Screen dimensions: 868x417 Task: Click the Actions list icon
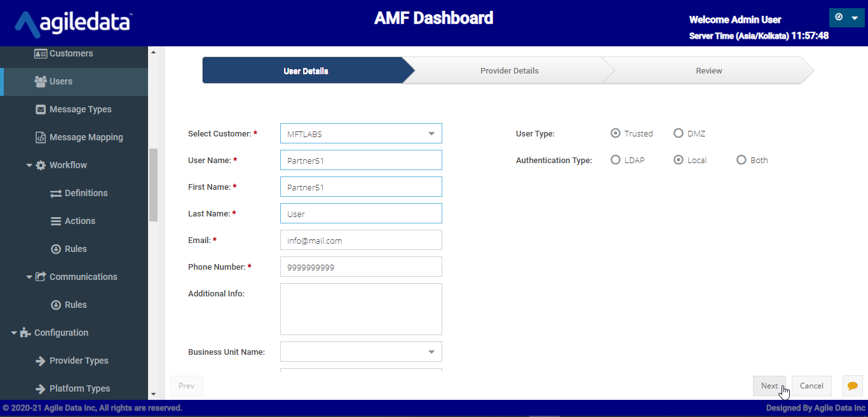pyautogui.click(x=56, y=221)
